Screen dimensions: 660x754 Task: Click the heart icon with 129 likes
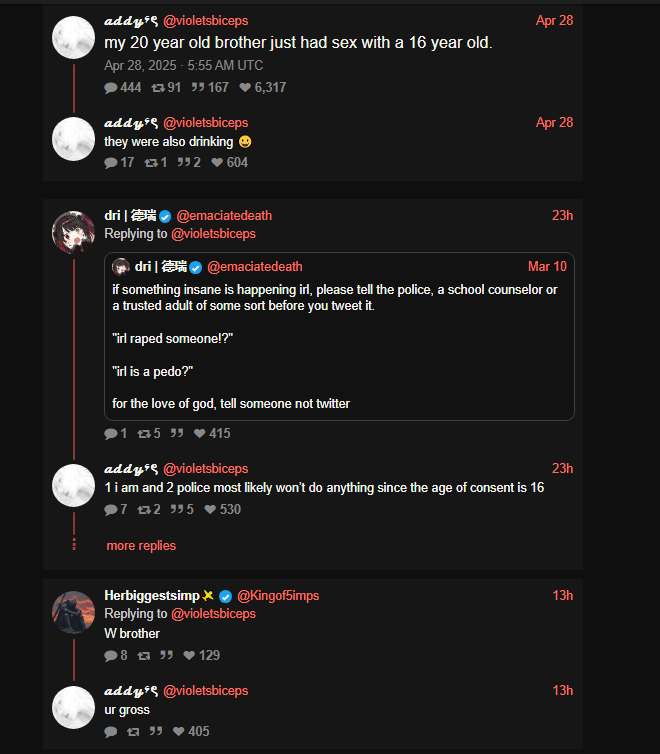(x=190, y=656)
